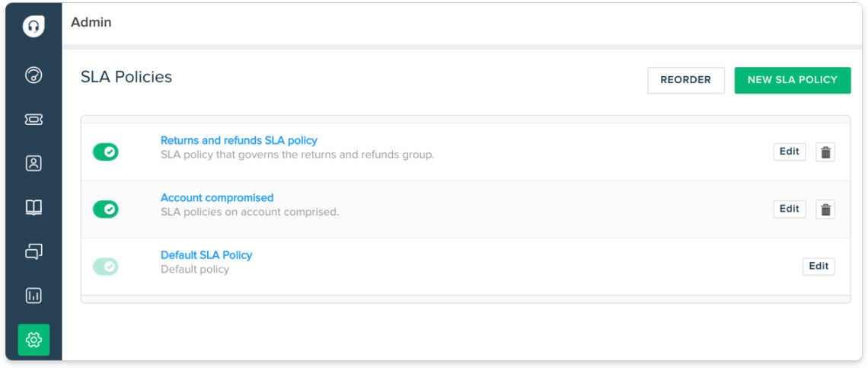The height and width of the screenshot is (368, 868).
Task: Edit the Account compromised policy
Action: [789, 209]
